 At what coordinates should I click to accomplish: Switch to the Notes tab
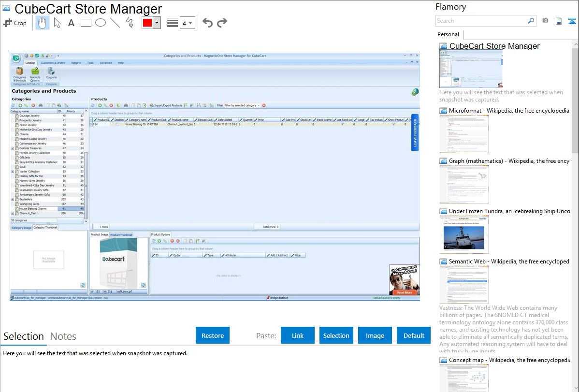coord(63,336)
